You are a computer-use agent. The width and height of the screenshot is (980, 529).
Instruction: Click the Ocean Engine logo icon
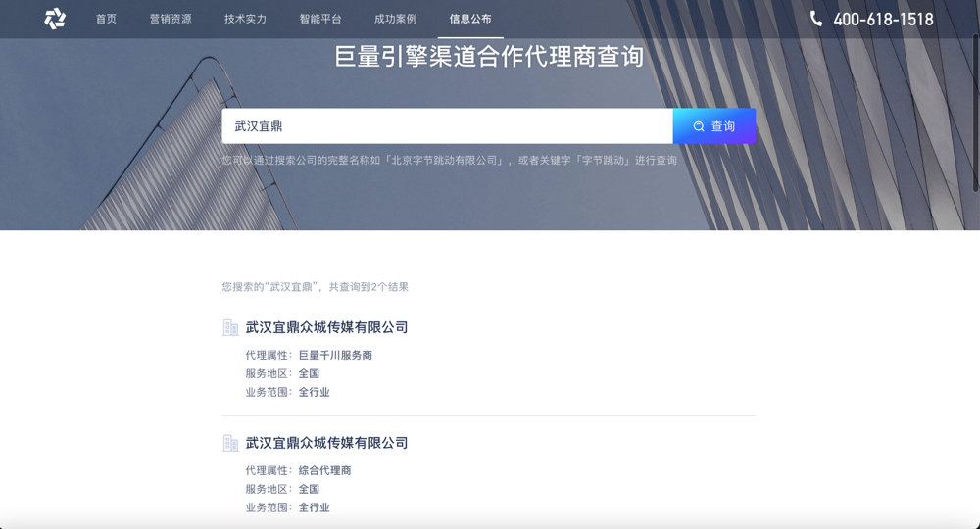coord(55,19)
